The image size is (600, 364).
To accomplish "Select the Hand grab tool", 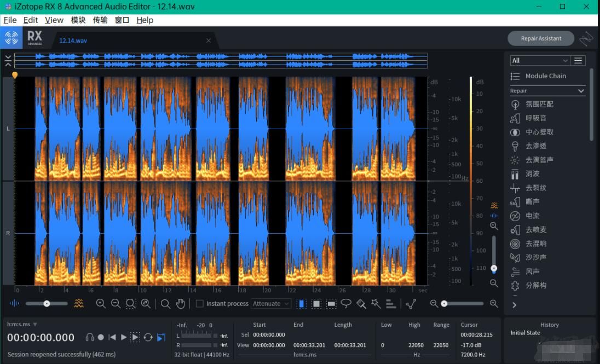I will click(x=180, y=303).
